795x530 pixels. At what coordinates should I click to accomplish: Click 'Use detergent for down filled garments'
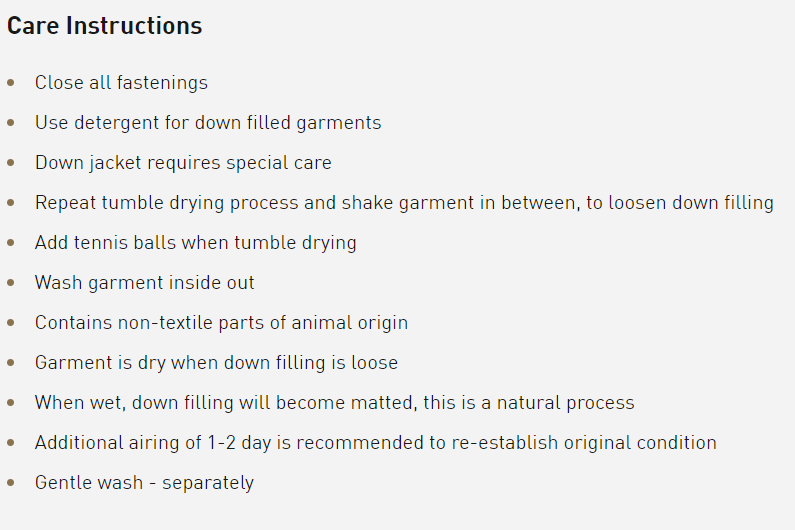click(208, 123)
